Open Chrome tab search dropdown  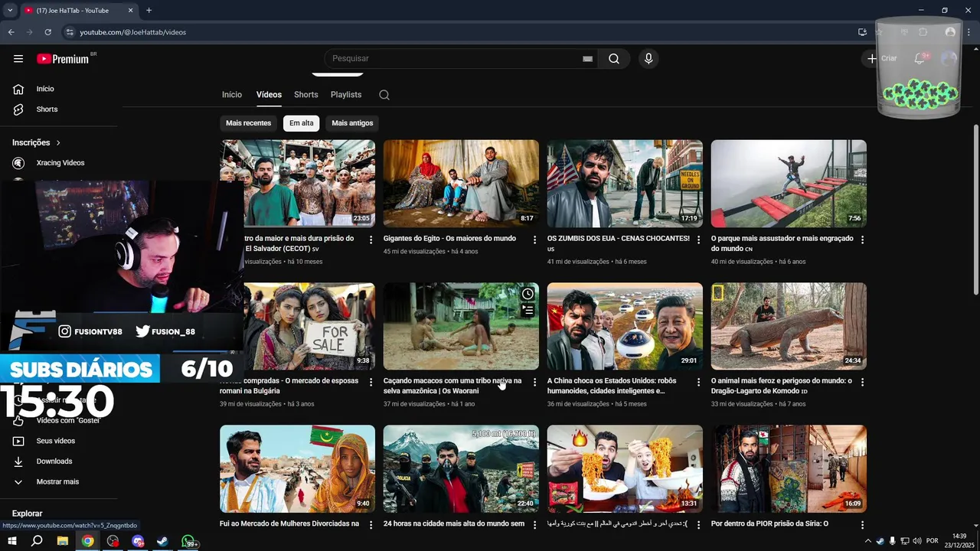(10, 11)
